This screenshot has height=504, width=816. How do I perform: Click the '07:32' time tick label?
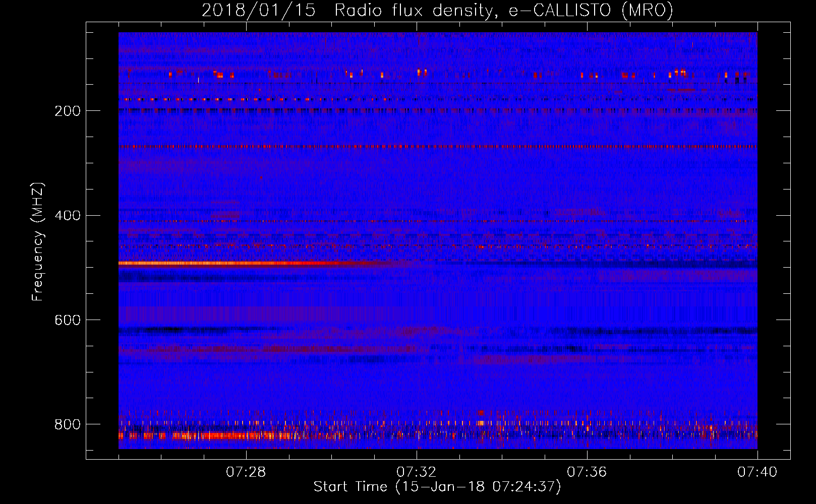417,472
